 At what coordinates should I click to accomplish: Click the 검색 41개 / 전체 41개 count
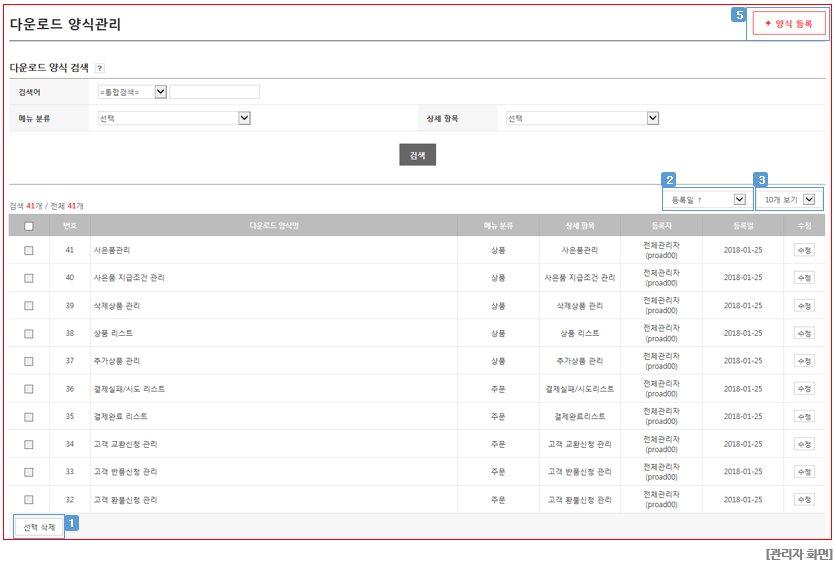46,206
